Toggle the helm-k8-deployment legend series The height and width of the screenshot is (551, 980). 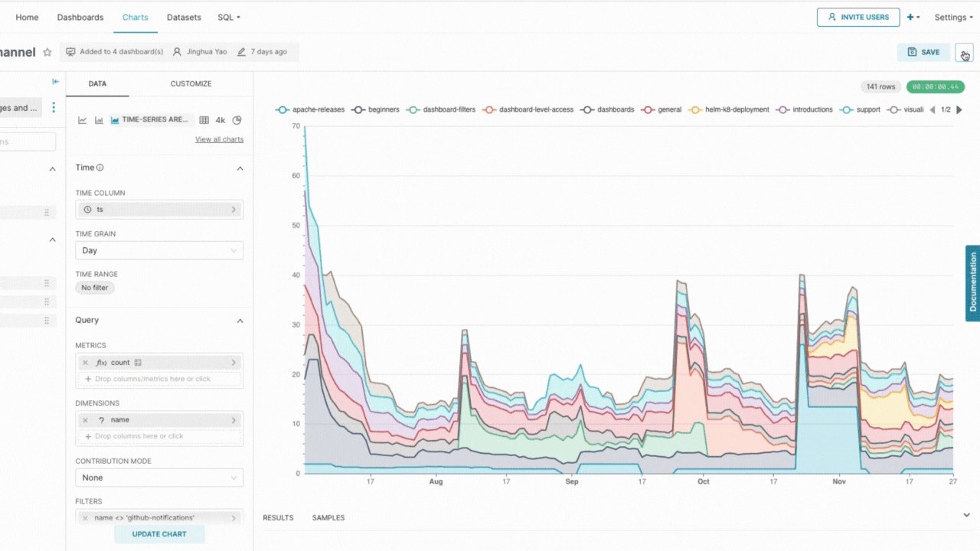(729, 109)
